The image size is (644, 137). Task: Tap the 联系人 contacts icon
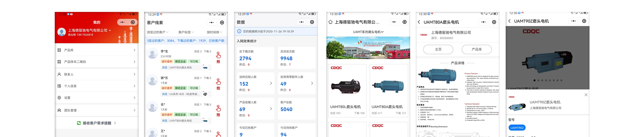59,74
